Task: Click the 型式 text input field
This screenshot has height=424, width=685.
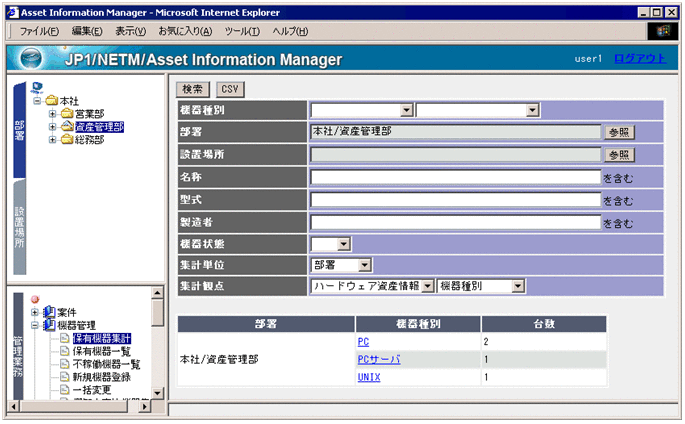Action: [x=456, y=200]
